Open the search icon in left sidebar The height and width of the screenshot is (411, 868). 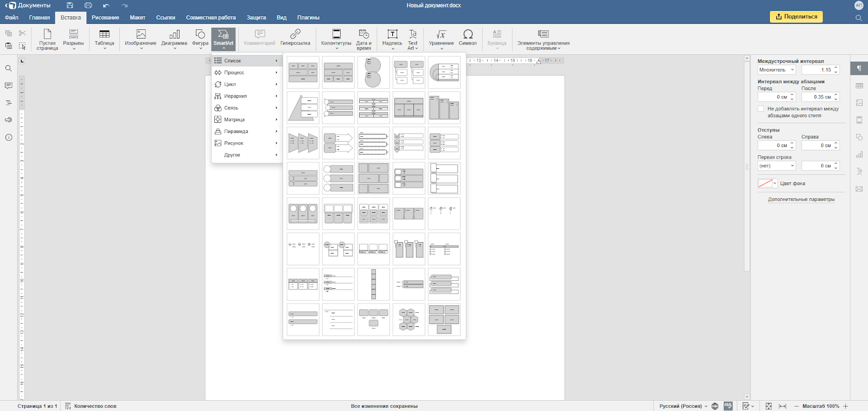[x=9, y=68]
